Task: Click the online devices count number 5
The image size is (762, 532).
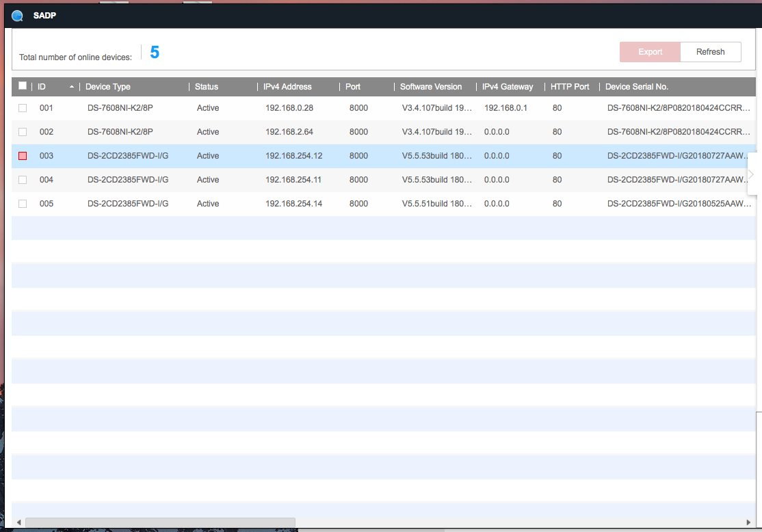Action: click(153, 52)
